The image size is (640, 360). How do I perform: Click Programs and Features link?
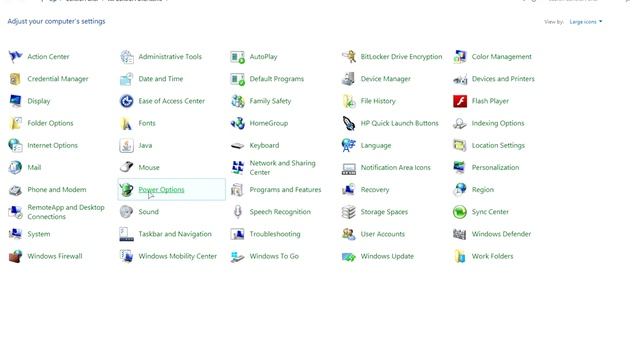(x=285, y=189)
